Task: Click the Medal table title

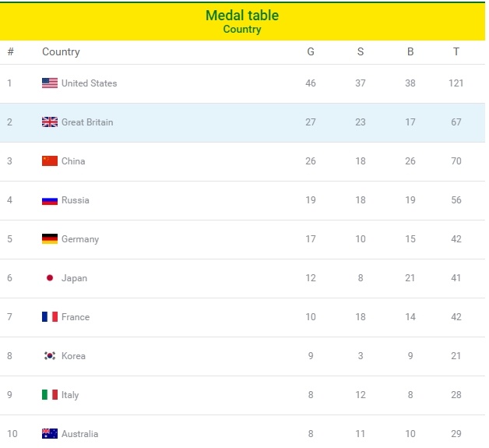Action: click(x=242, y=16)
